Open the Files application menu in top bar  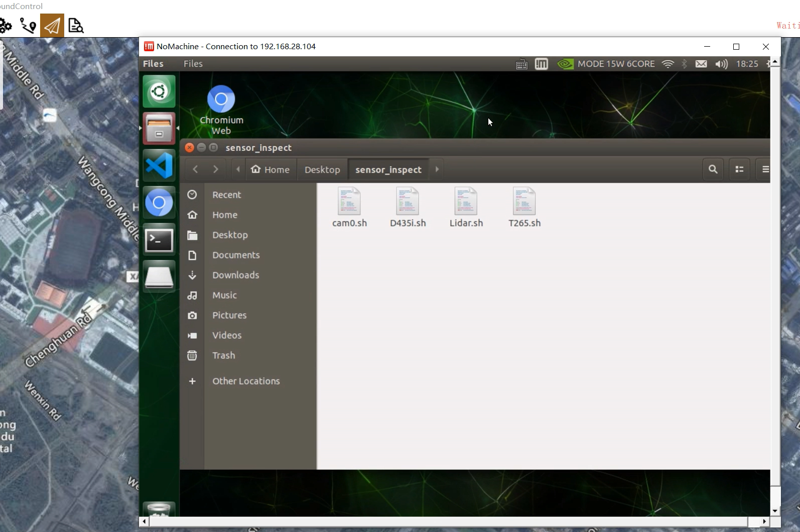(153, 64)
